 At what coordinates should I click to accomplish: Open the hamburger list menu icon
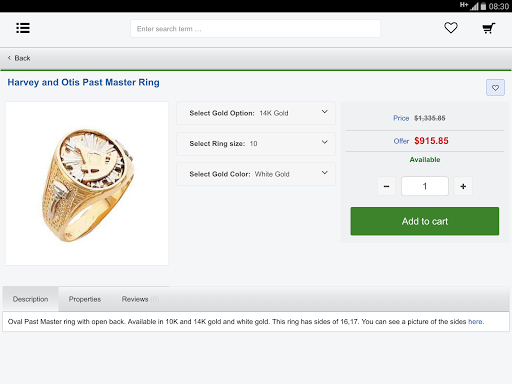tap(23, 28)
